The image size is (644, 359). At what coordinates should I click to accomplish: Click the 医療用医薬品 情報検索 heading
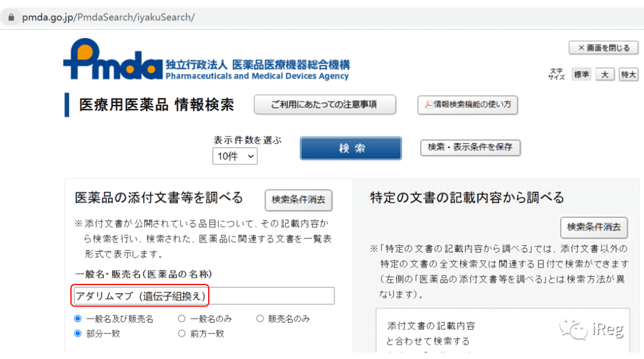click(156, 105)
